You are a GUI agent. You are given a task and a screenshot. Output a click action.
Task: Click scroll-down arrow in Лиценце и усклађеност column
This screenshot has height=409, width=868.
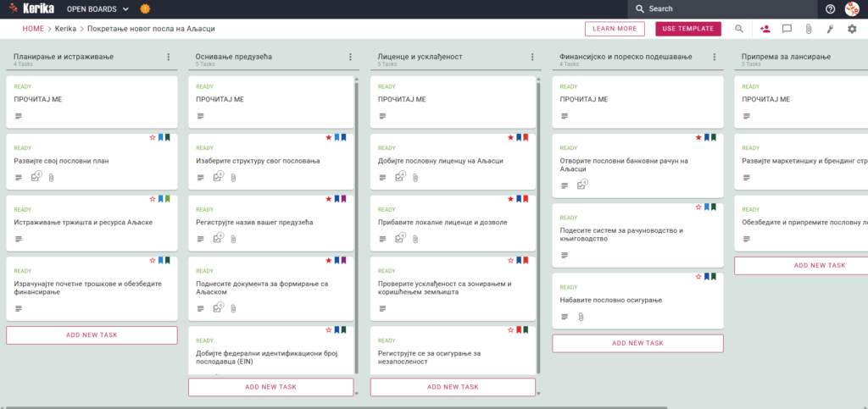click(538, 394)
